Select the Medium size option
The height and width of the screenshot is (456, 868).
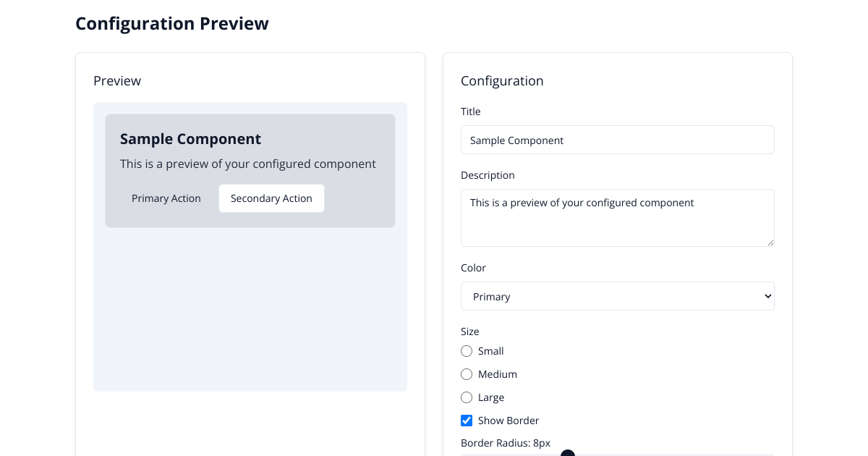(x=467, y=374)
